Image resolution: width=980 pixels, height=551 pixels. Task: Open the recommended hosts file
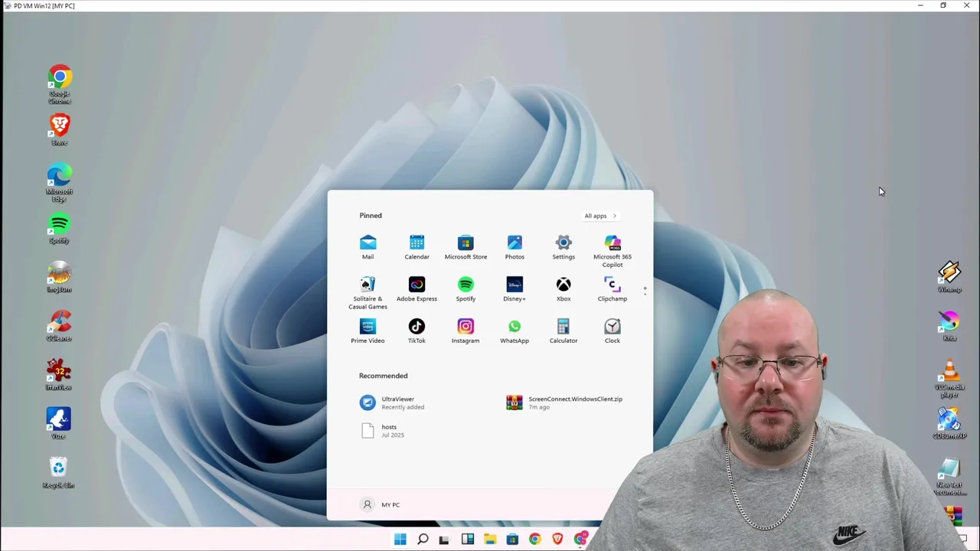coord(382,430)
